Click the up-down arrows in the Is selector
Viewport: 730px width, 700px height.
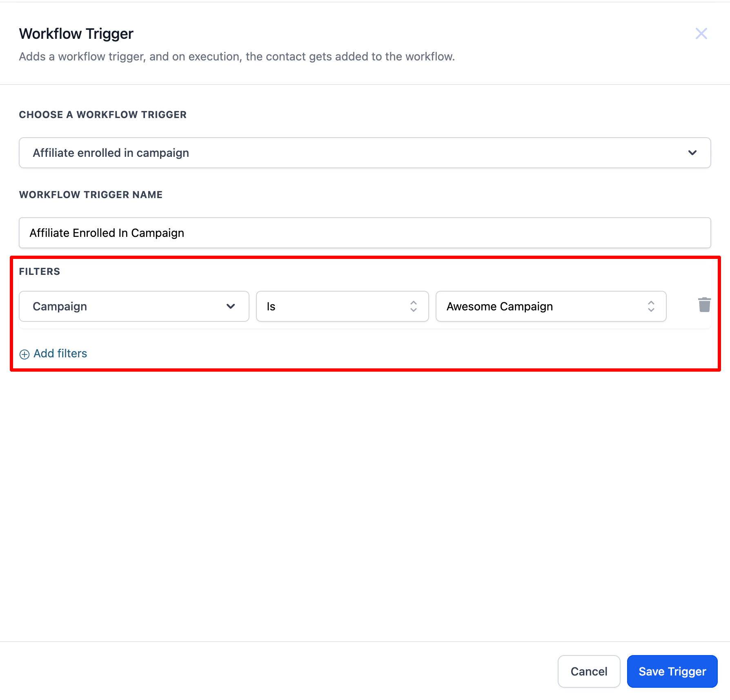pyautogui.click(x=413, y=306)
